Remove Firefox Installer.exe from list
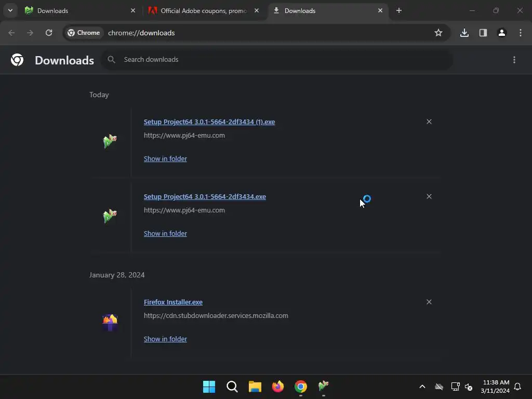Viewport: 532px width, 399px height. pos(429,302)
